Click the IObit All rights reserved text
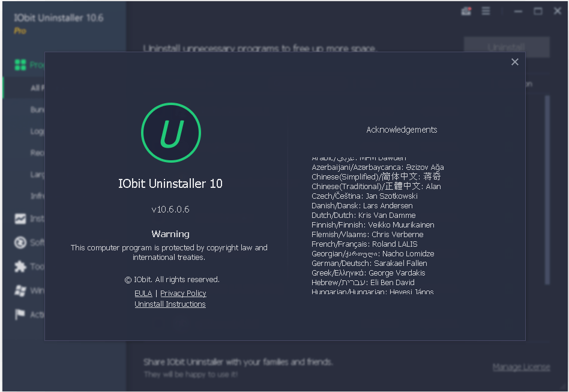Screen dimensions: 569x392 [172, 280]
